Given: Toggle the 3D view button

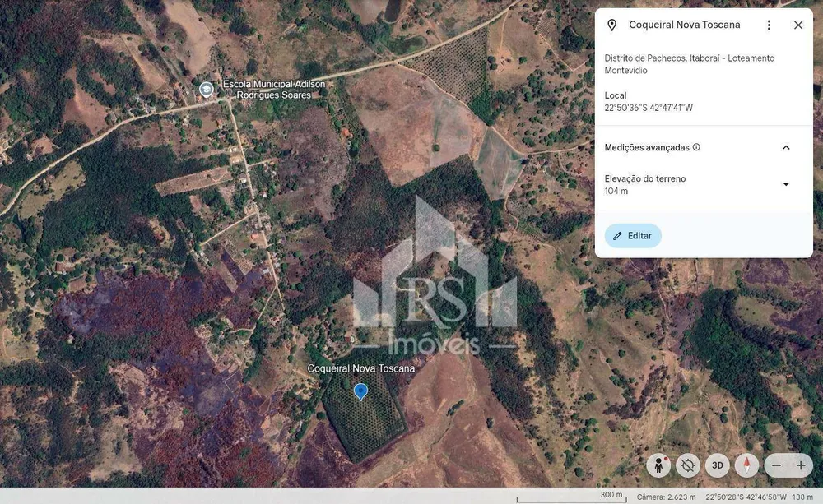Looking at the screenshot, I should 717,465.
